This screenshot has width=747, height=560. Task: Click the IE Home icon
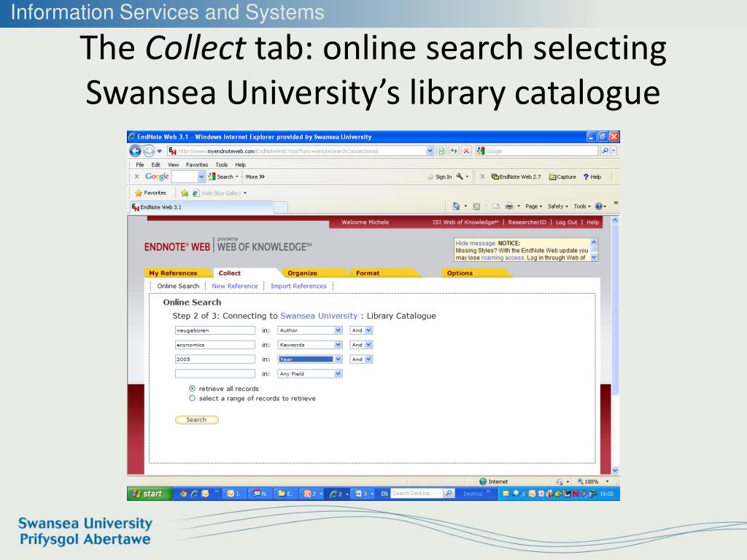[x=456, y=206]
